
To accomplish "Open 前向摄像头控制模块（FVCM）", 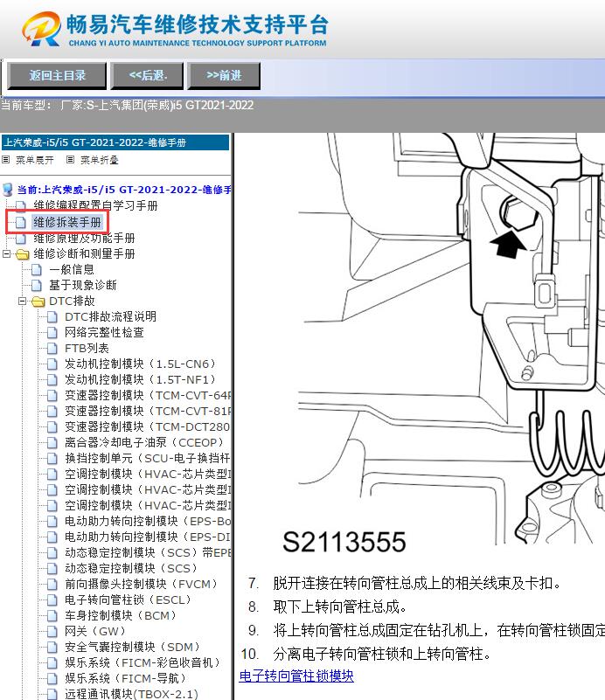I will pyautogui.click(x=142, y=584).
